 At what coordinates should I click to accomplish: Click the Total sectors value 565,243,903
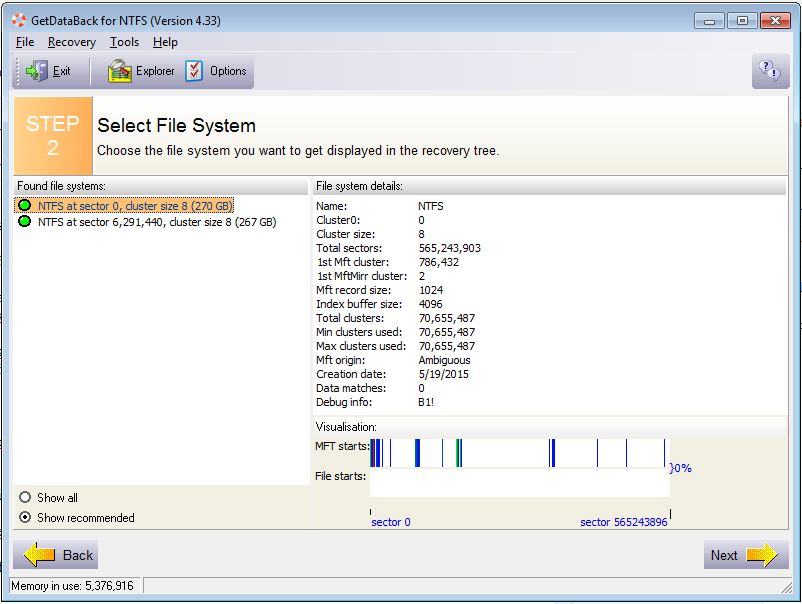[x=450, y=248]
